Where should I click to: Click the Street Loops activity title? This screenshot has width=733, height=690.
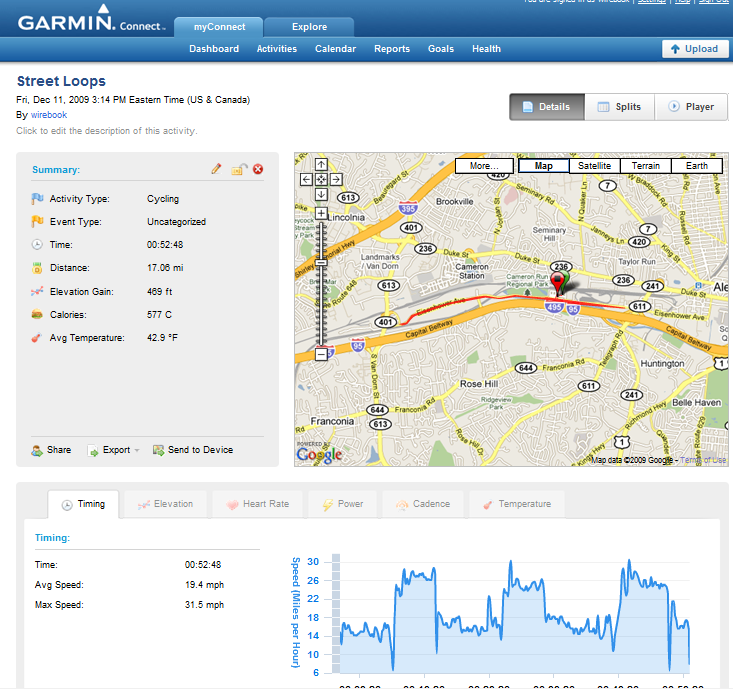coord(61,81)
